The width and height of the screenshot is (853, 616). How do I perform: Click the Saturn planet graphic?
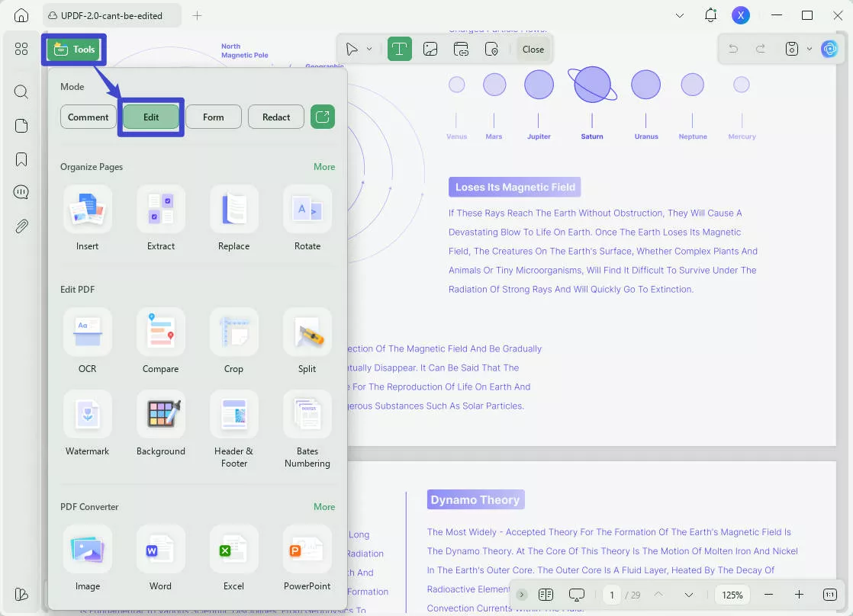tap(592, 85)
